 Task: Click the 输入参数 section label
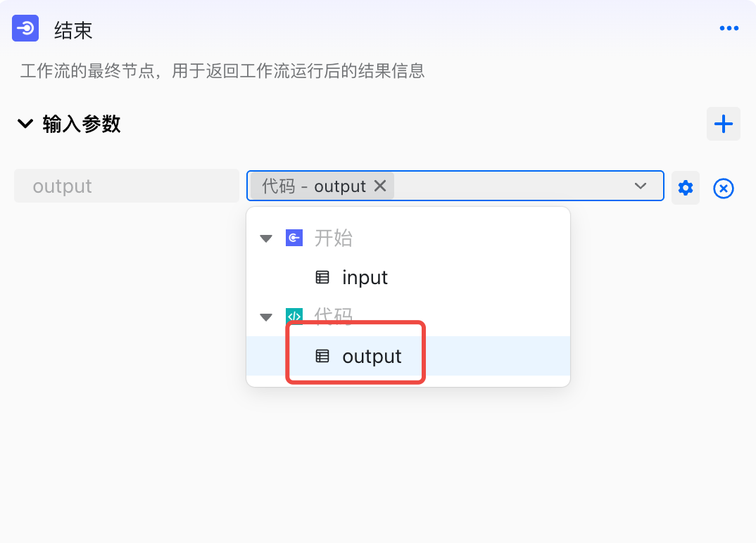tap(82, 124)
